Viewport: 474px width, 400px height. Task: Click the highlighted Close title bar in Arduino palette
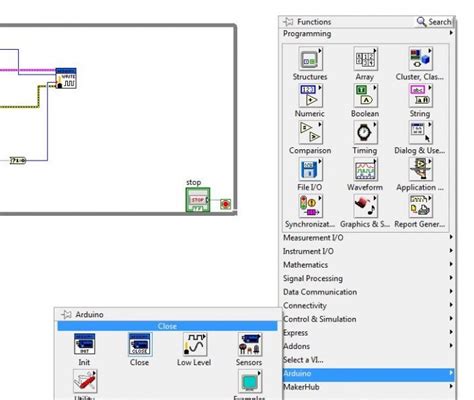pyautogui.click(x=167, y=326)
